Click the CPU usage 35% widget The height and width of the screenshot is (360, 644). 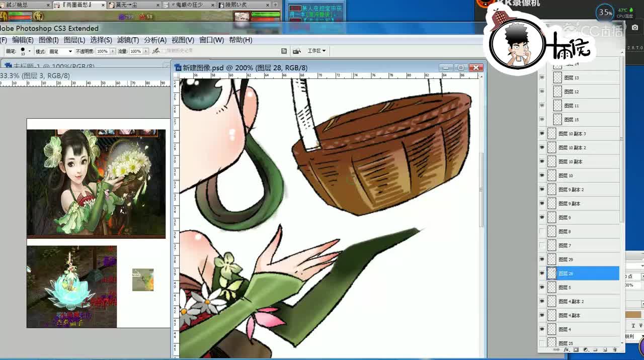pos(605,13)
